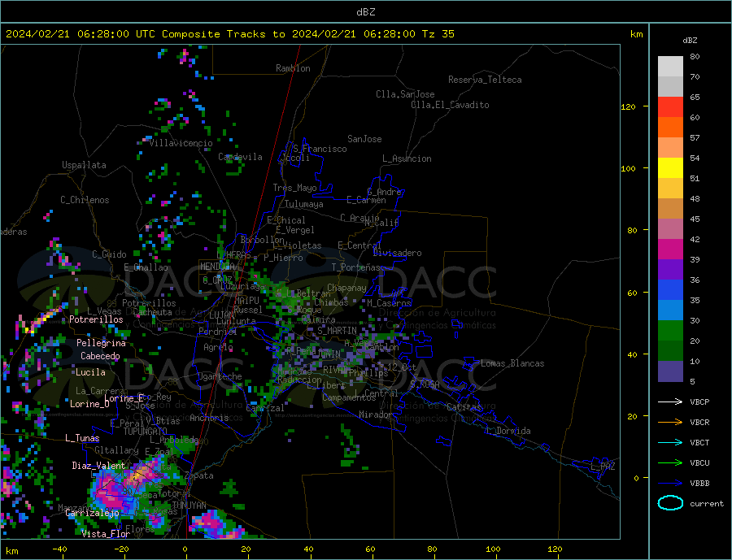732x560 pixels.
Task: Pick the purple 36-39 dBZ band
Action: [670, 270]
